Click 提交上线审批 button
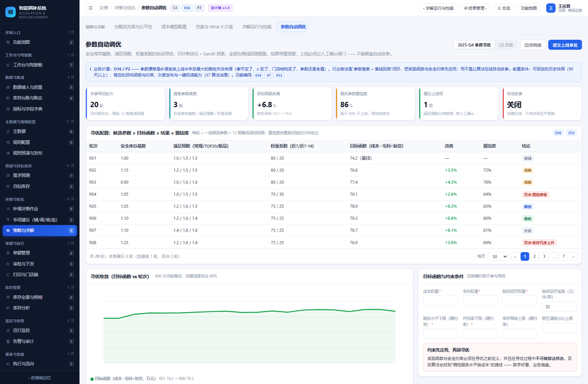588x384 pixels. tap(565, 45)
